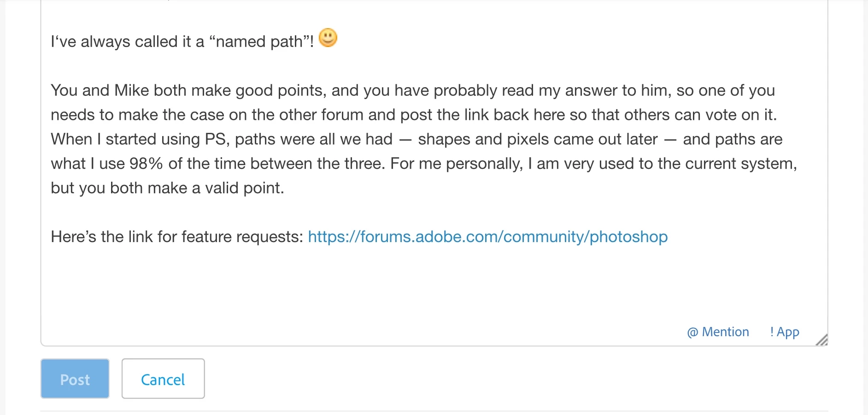
Task: Click the @ Mention link
Action: pyautogui.click(x=718, y=332)
